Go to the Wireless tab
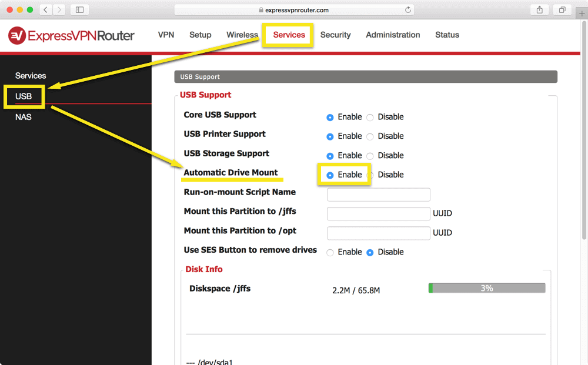The height and width of the screenshot is (365, 588). 242,35
